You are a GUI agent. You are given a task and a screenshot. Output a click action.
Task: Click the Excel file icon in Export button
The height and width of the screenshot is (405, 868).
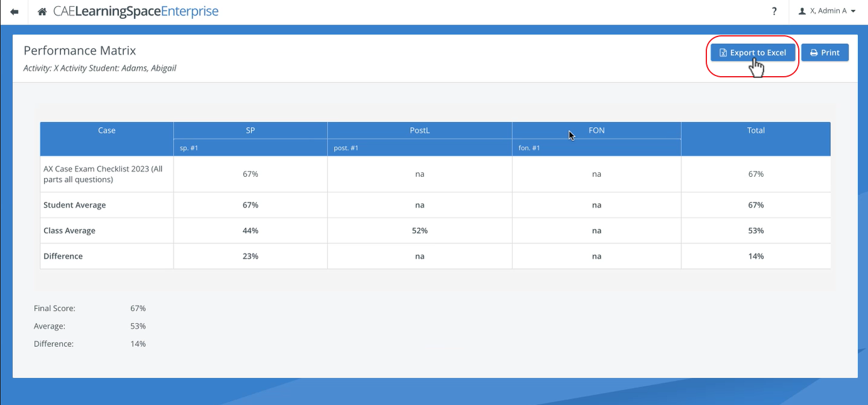tap(723, 53)
